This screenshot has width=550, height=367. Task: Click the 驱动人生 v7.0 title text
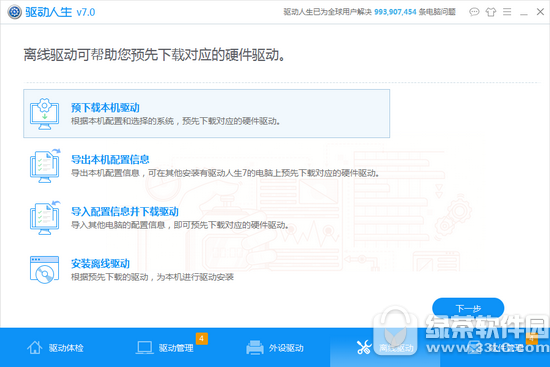[x=60, y=12]
